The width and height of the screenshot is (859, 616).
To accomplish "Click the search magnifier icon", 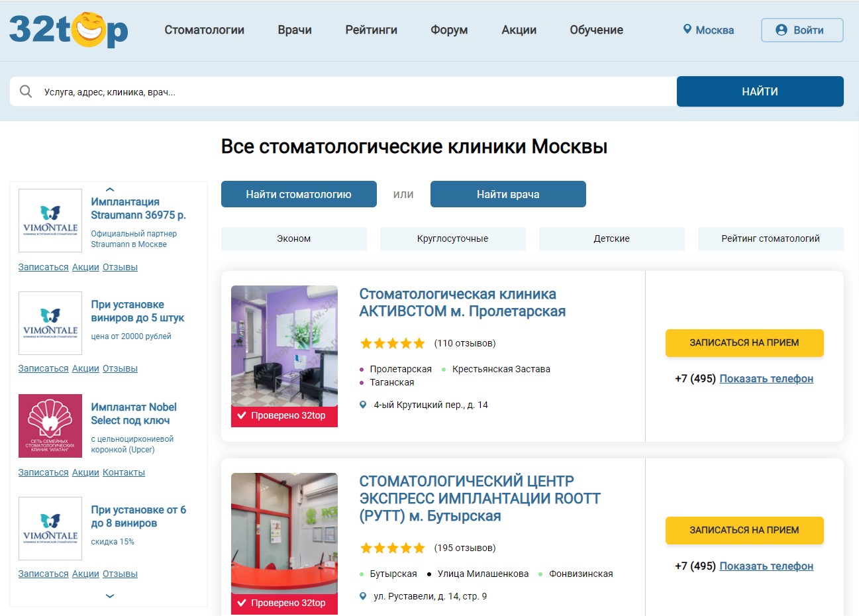I will coord(26,91).
